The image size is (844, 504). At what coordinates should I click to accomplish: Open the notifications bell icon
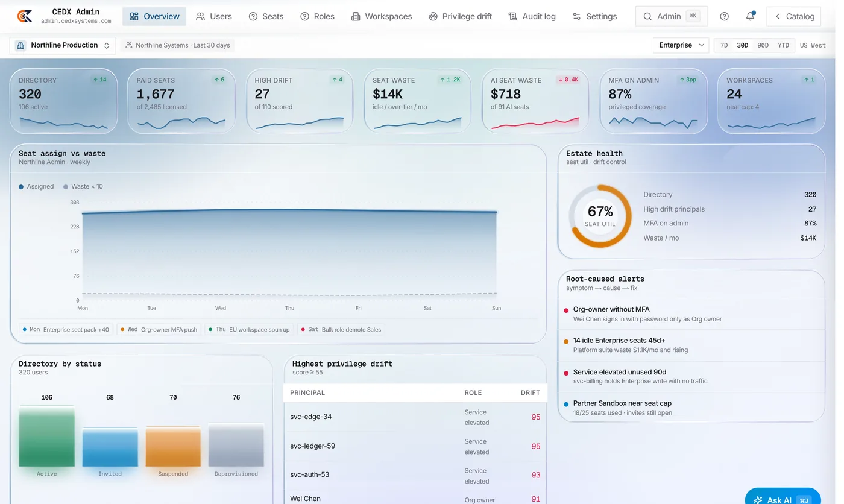751,16
